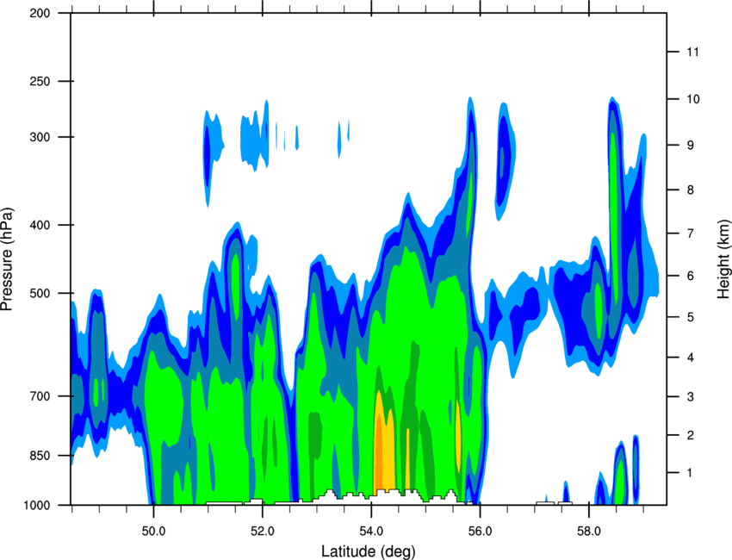The width and height of the screenshot is (732, 560).
Task: Click the "Height (km)" axis title
Action: (x=723, y=258)
